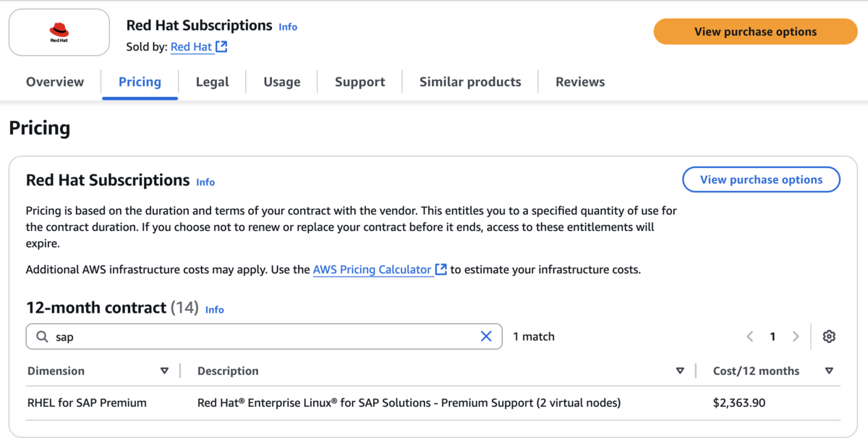Open the Similar products tab

click(x=470, y=82)
